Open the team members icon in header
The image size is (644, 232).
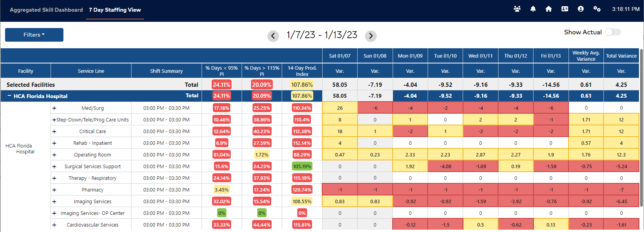coord(517,9)
